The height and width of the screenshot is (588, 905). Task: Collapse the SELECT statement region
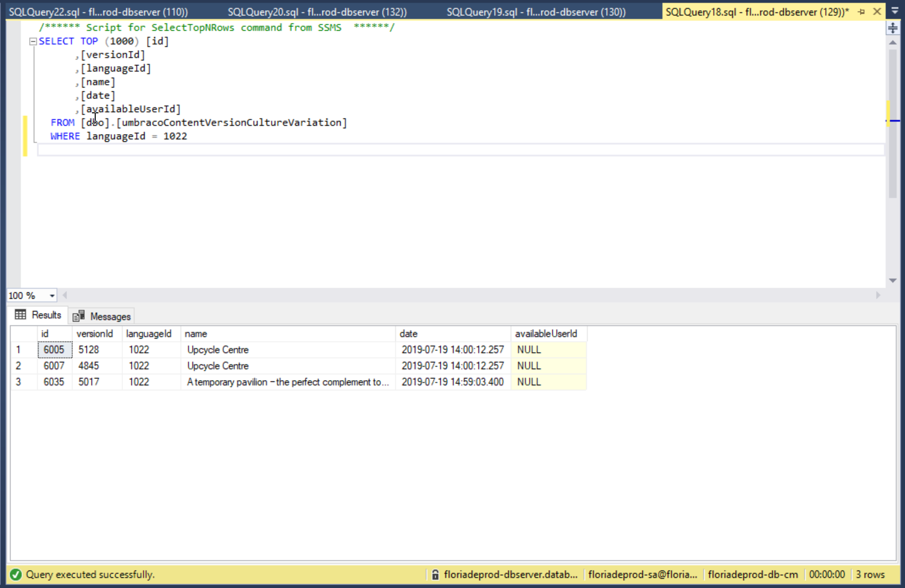(x=33, y=41)
